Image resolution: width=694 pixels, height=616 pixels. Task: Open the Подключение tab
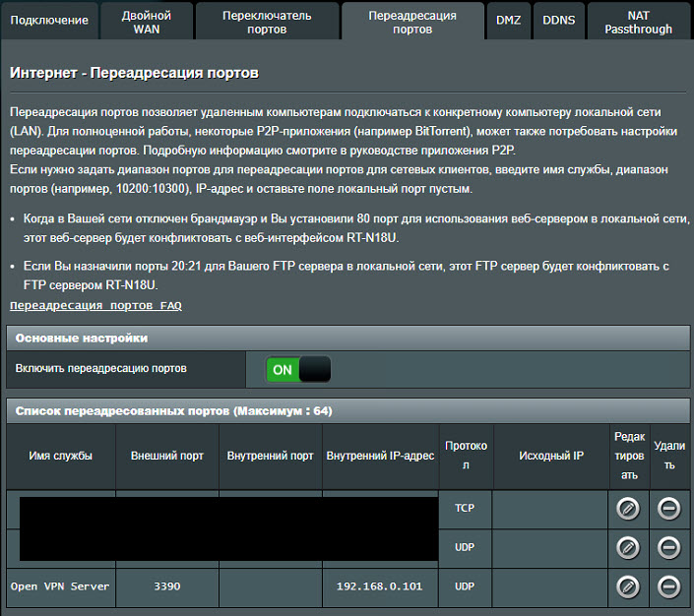pos(49,21)
